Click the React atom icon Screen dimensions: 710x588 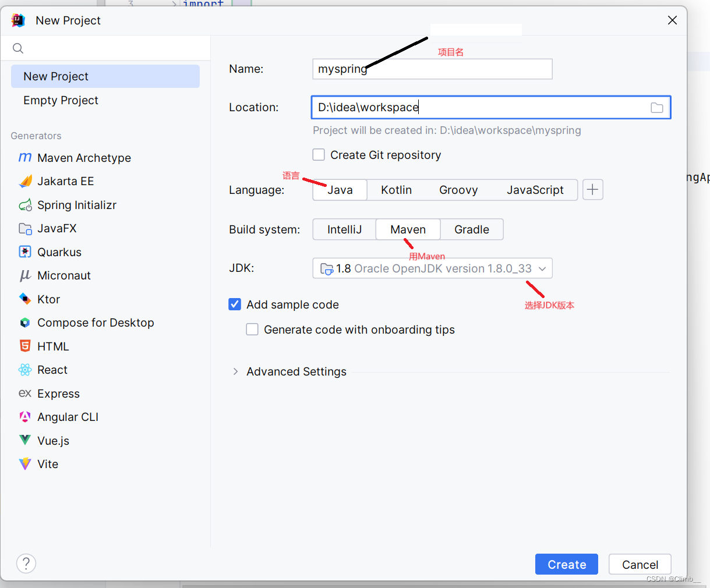25,370
